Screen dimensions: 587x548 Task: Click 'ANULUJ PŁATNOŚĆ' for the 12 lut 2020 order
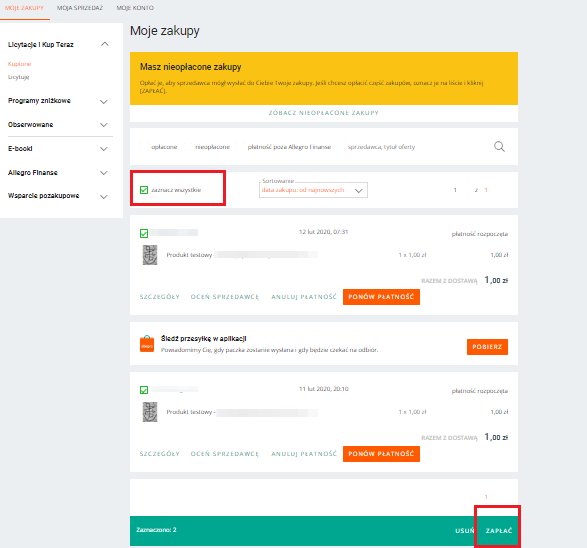pyautogui.click(x=304, y=297)
